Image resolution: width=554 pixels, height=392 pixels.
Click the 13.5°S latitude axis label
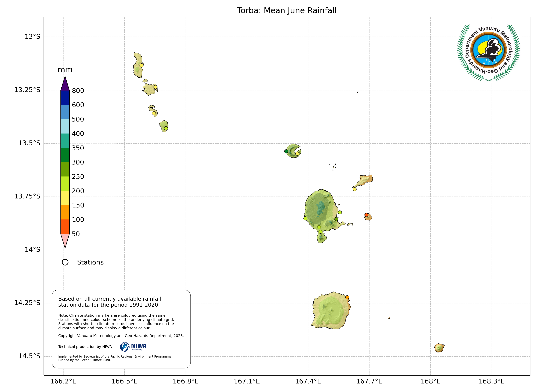click(29, 143)
